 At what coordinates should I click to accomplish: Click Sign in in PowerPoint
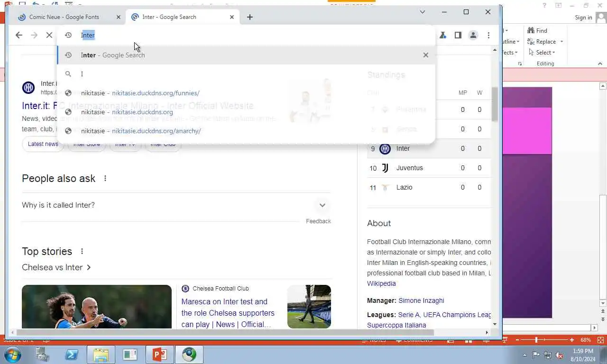click(583, 18)
